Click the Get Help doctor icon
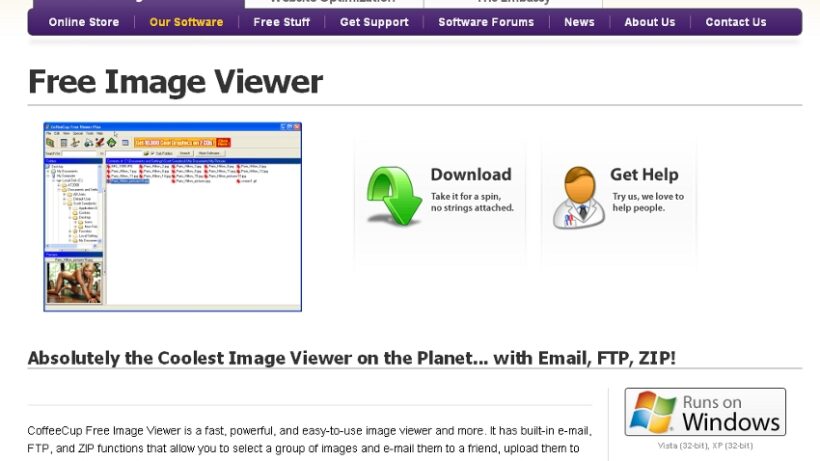820x461 pixels. pos(578,197)
